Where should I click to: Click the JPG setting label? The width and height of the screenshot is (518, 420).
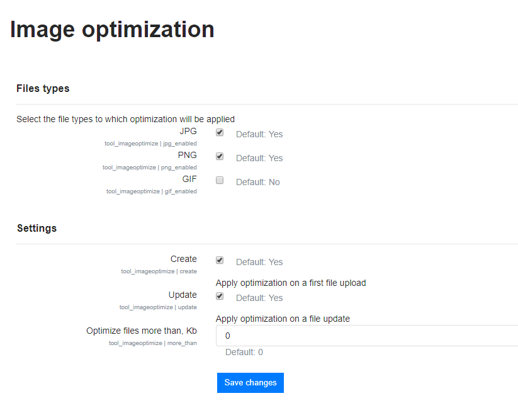188,131
